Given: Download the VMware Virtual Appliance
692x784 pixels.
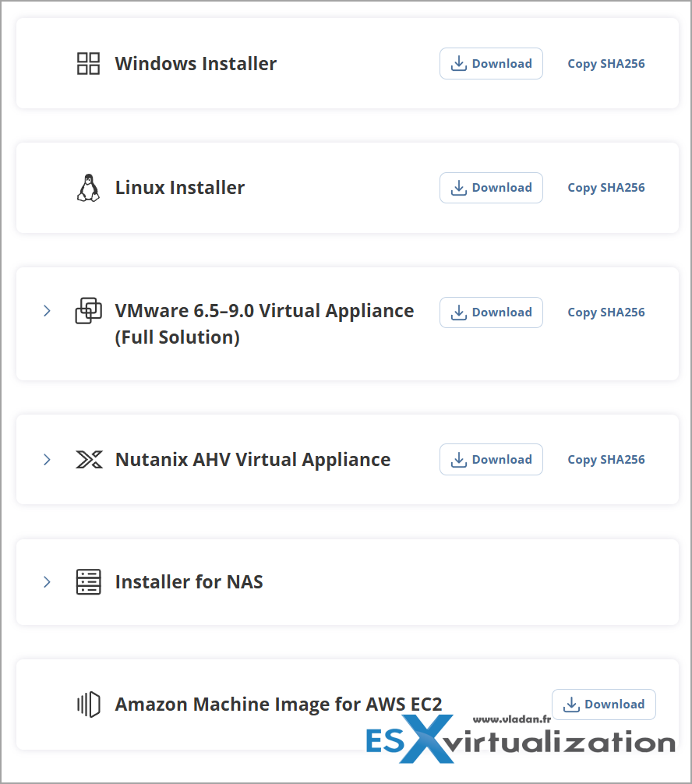Looking at the screenshot, I should click(491, 313).
